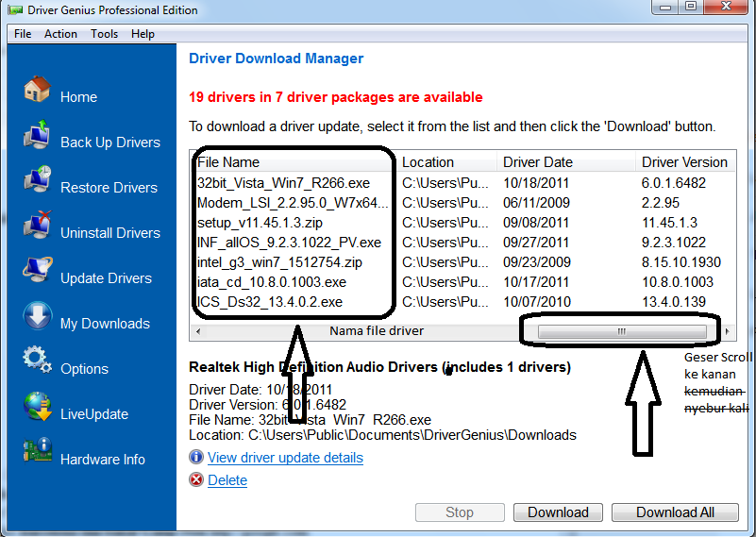
Task: Close the Driver Genius window
Action: (727, 7)
